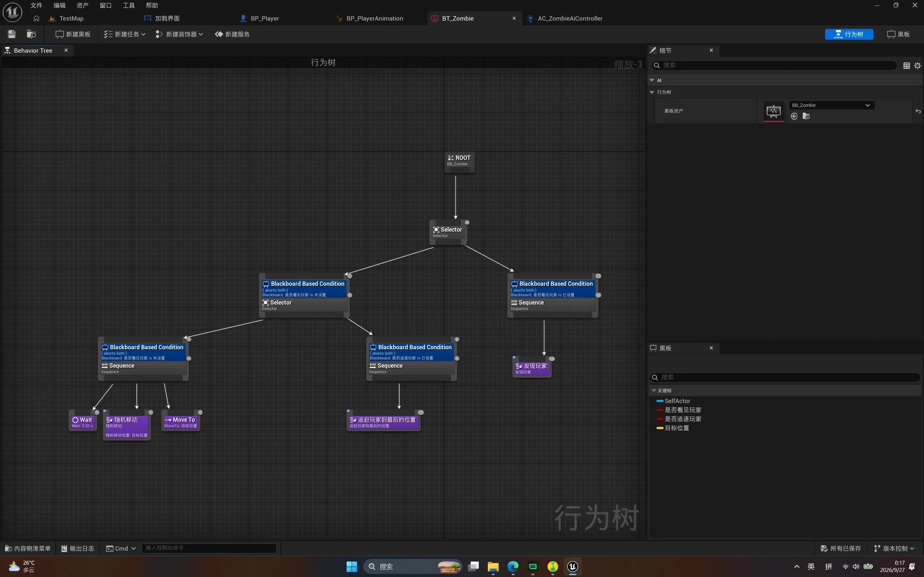Open the 内容侧滑菜单 drawer
Image resolution: width=924 pixels, height=577 pixels.
28,548
